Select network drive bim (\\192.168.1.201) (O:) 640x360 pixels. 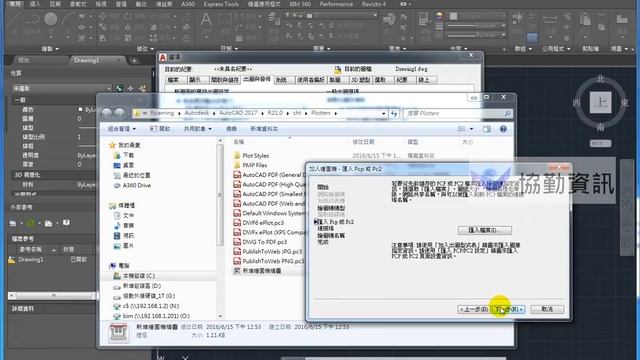tap(151, 316)
